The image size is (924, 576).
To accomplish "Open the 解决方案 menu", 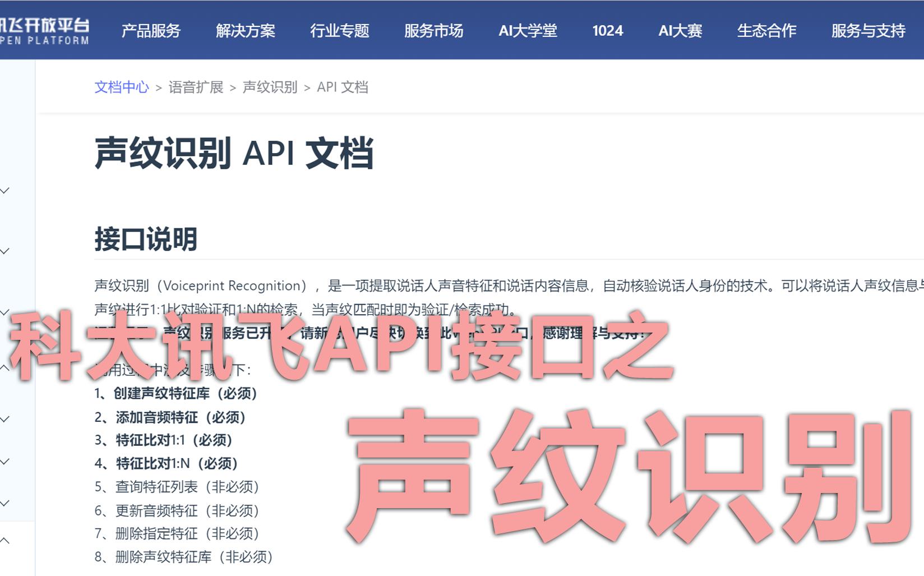I will click(245, 30).
